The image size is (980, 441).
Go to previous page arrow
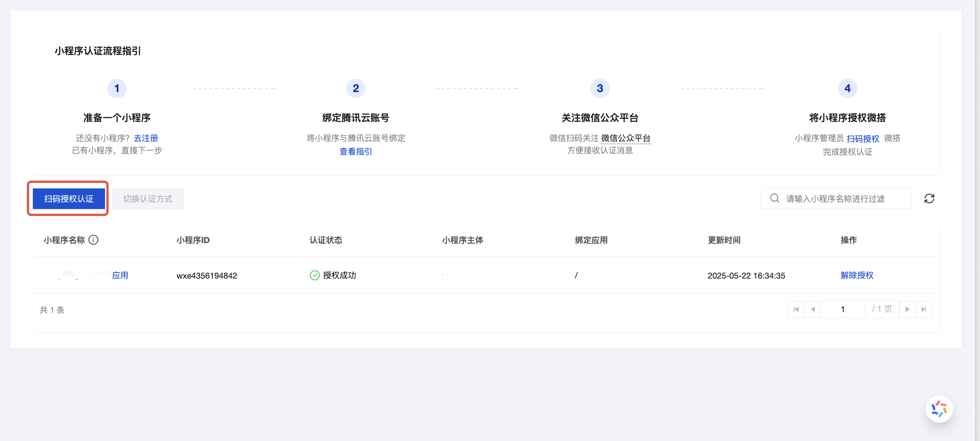click(x=813, y=309)
